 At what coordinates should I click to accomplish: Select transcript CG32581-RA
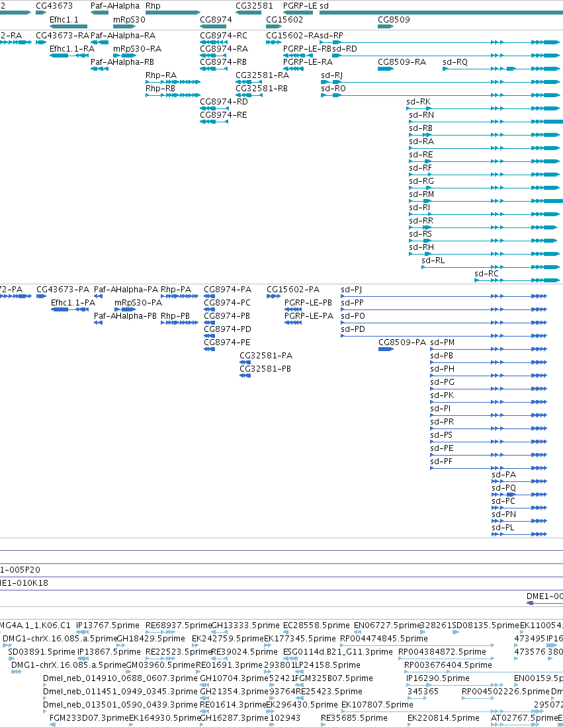pyautogui.click(x=262, y=75)
